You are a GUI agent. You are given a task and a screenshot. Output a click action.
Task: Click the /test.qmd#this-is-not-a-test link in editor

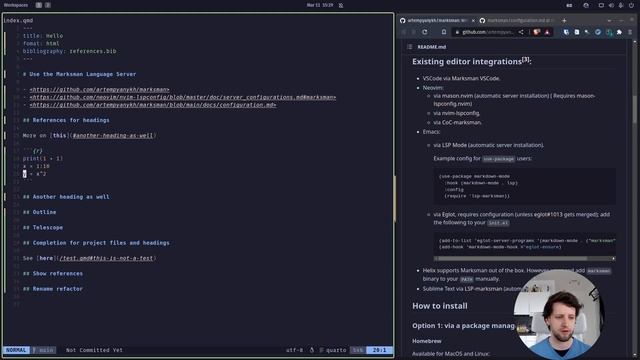[x=106, y=258]
